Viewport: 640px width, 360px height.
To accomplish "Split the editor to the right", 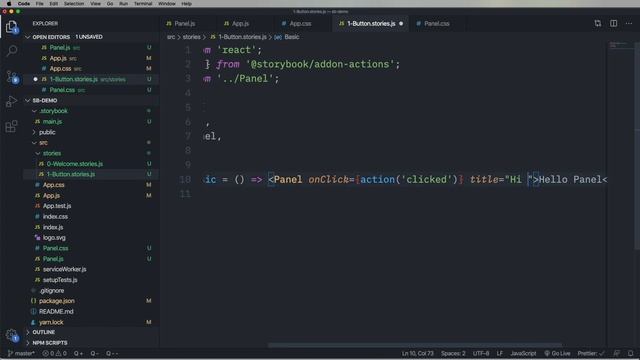I will (x=613, y=23).
